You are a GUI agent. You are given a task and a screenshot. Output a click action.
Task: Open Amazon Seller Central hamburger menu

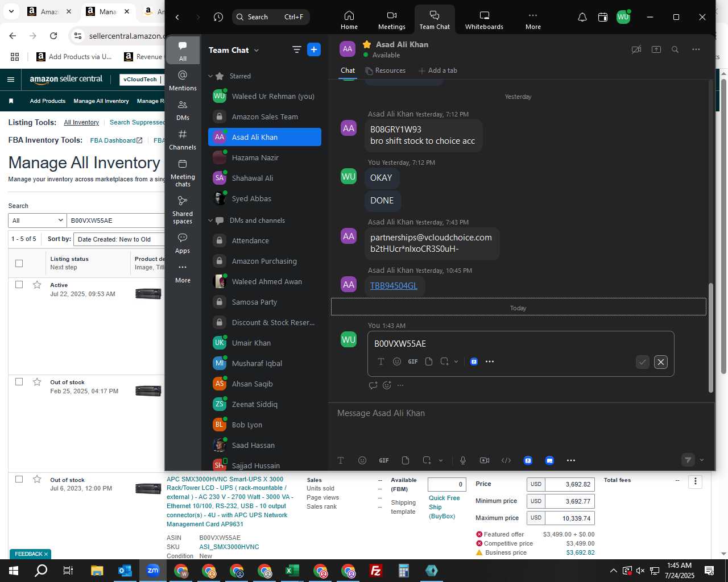tap(11, 80)
